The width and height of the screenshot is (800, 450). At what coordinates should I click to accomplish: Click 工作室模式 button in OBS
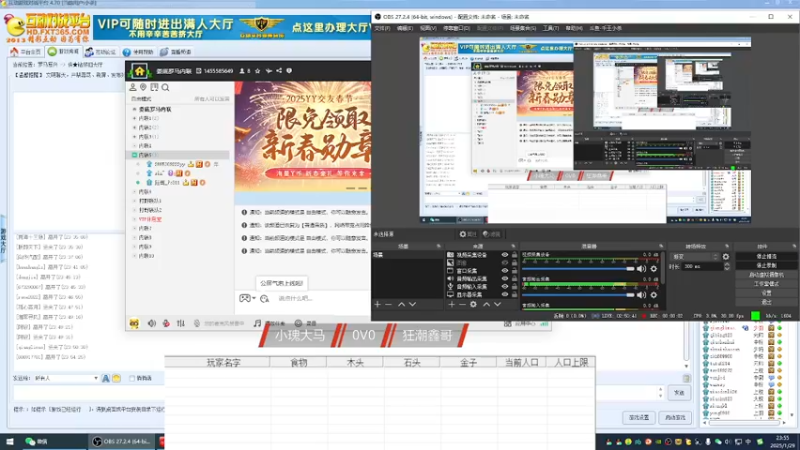pyautogui.click(x=766, y=284)
